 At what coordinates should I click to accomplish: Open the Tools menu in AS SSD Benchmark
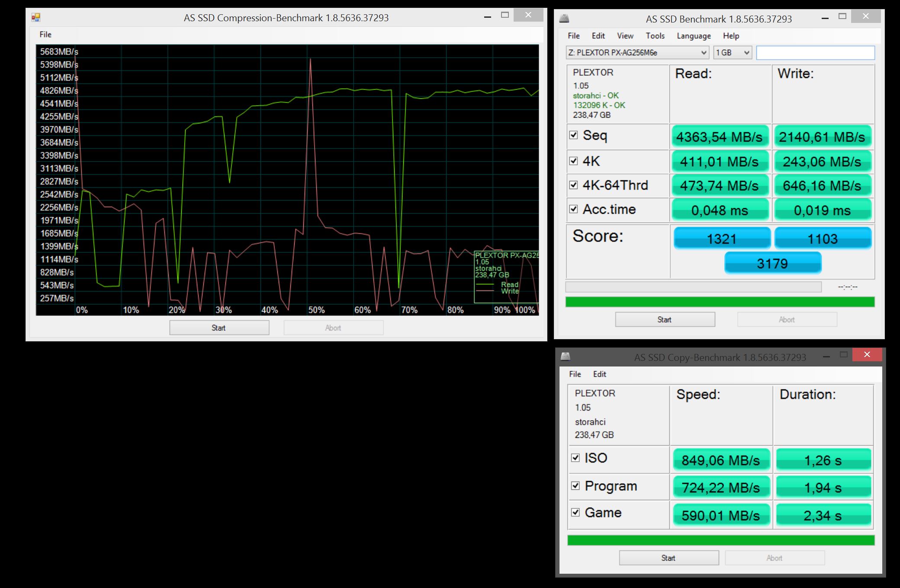(655, 36)
